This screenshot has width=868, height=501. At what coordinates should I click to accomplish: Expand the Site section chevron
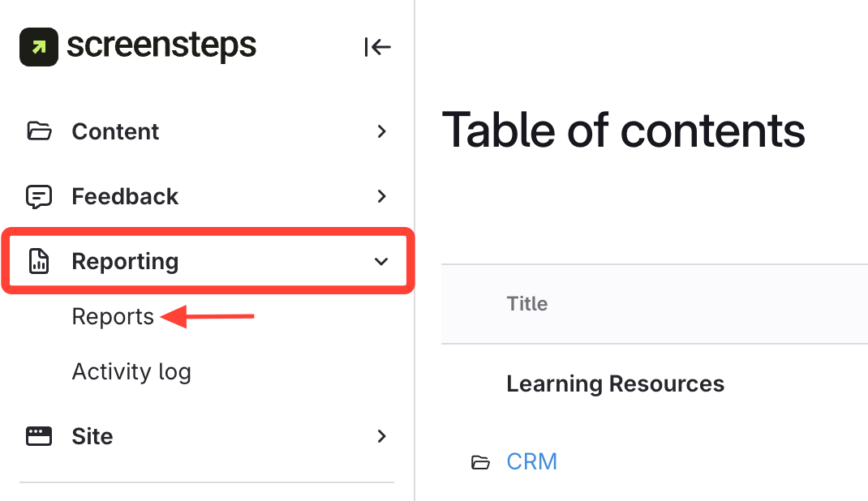coord(381,436)
